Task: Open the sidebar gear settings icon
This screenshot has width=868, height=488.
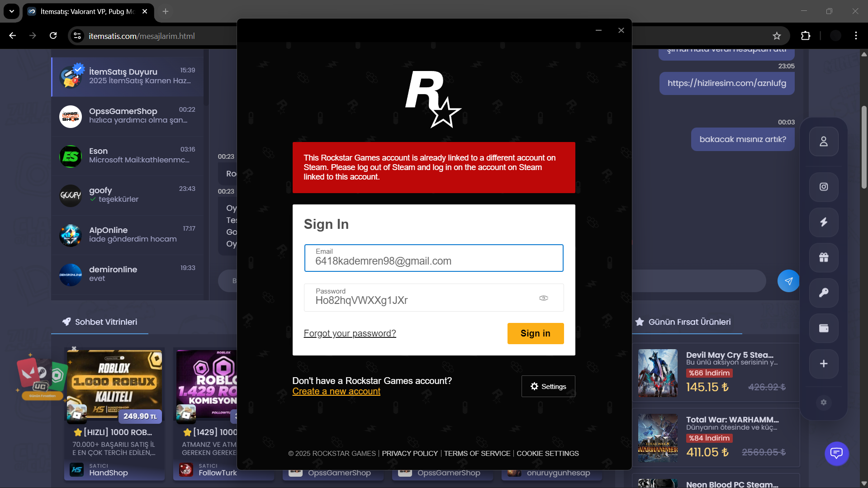Action: tap(824, 402)
